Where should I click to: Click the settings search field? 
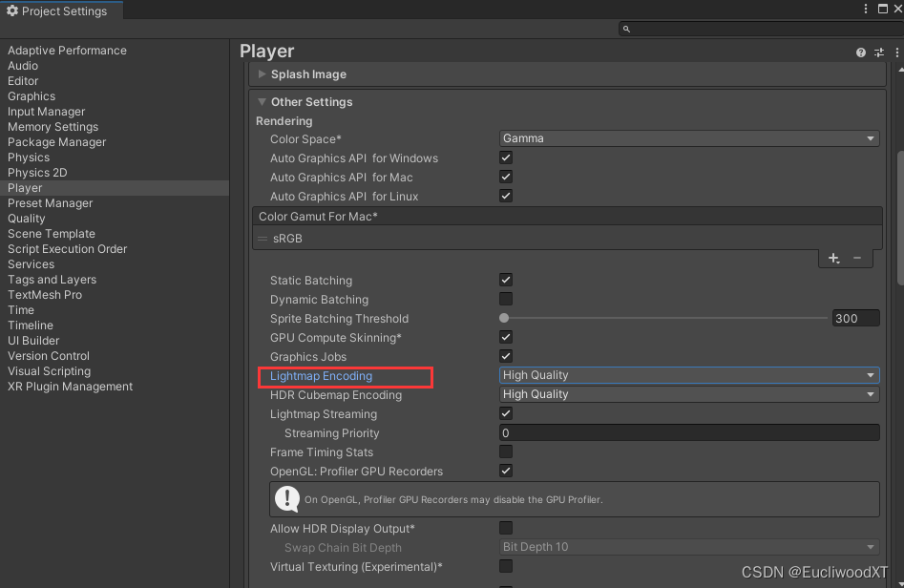761,29
